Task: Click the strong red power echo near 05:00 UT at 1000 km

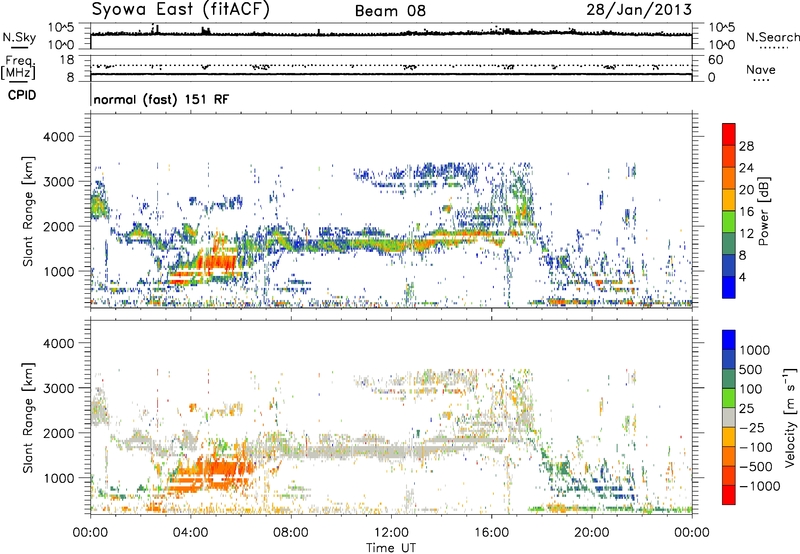Action: tap(217, 261)
